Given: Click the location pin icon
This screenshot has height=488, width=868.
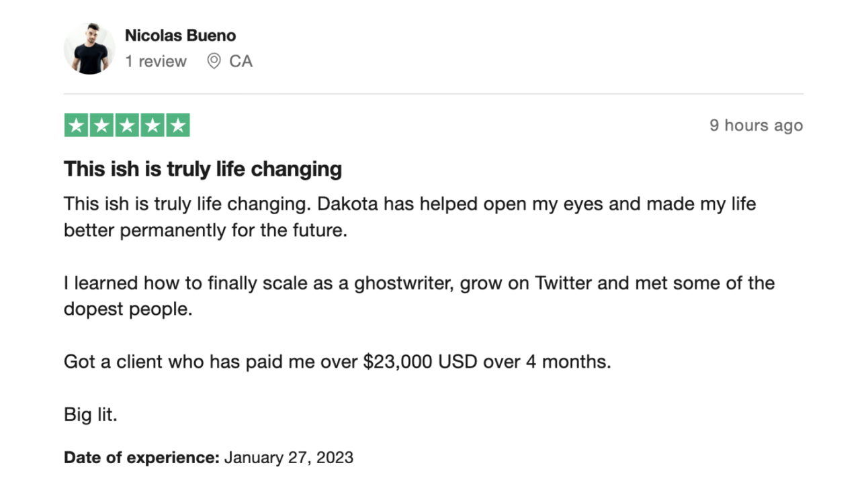Looking at the screenshot, I should click(x=214, y=62).
